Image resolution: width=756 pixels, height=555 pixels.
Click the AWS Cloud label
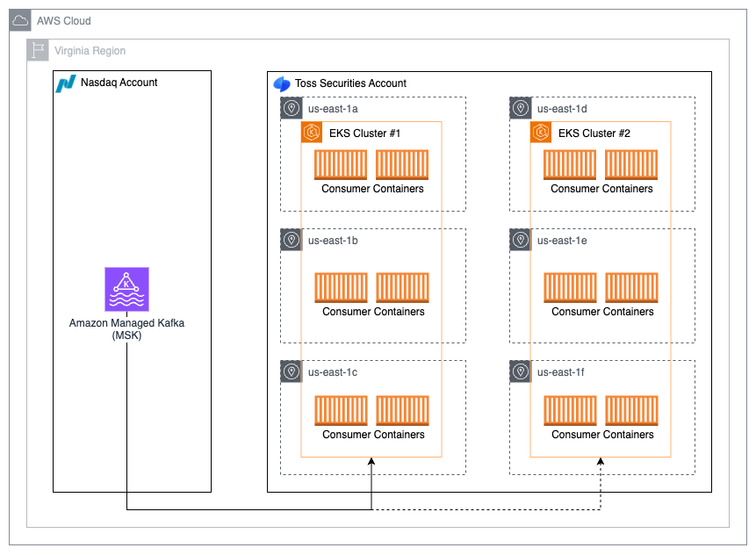(x=63, y=21)
